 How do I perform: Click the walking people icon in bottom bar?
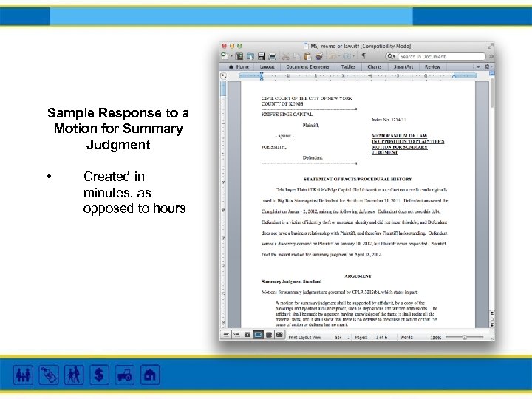coord(74,375)
